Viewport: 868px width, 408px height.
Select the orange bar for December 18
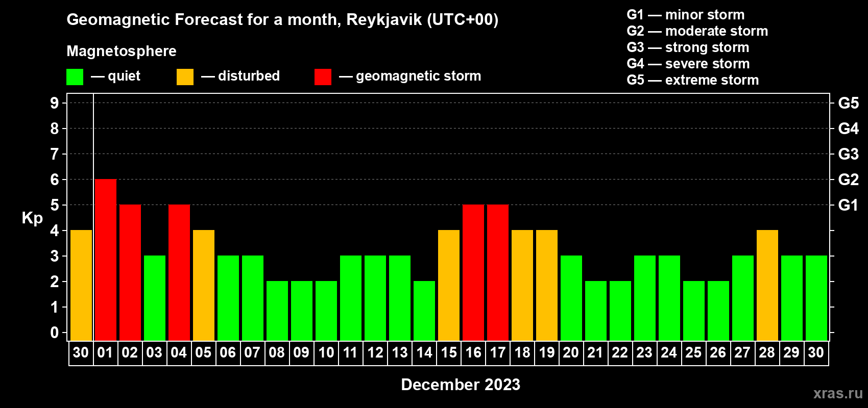[522, 285]
